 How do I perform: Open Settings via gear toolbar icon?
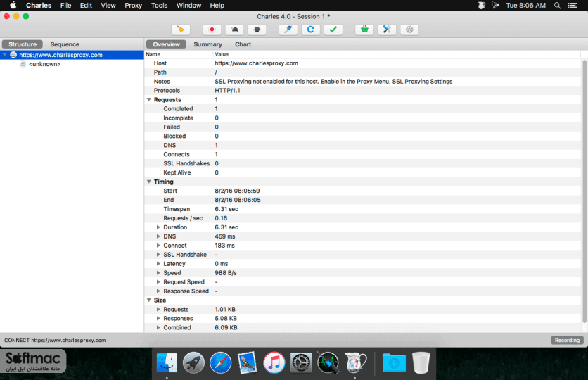[x=409, y=30]
